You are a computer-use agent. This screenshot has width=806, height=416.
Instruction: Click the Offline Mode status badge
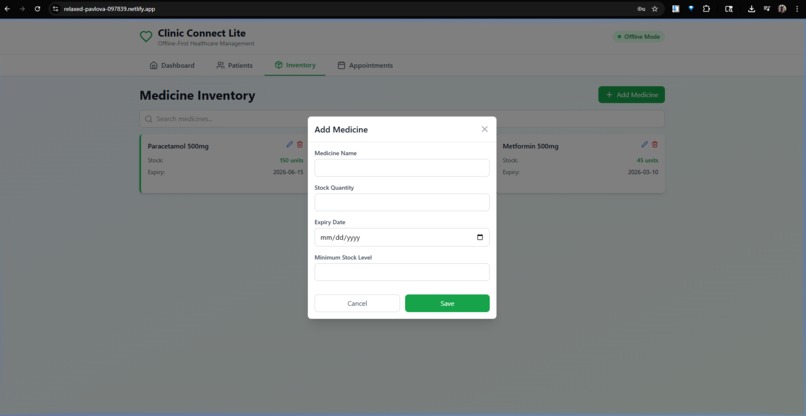pyautogui.click(x=638, y=37)
